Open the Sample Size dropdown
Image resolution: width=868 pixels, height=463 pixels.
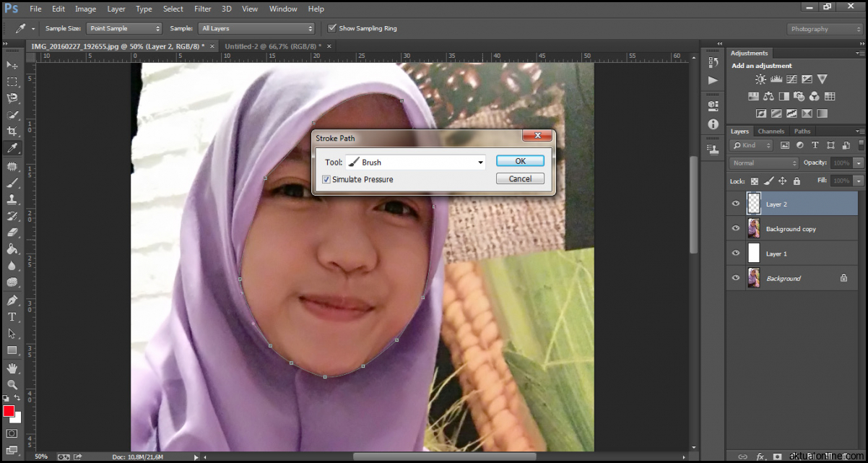pyautogui.click(x=124, y=28)
